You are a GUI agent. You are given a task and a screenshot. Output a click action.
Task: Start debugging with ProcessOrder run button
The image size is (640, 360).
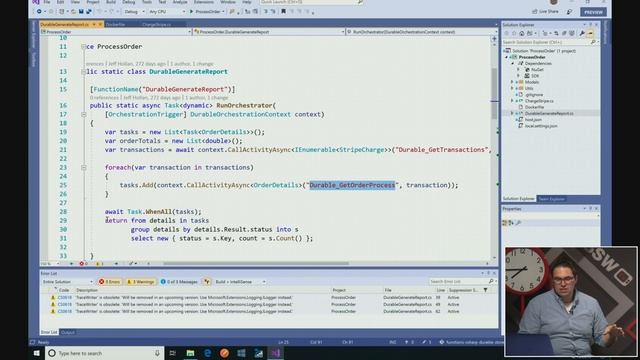coord(207,12)
